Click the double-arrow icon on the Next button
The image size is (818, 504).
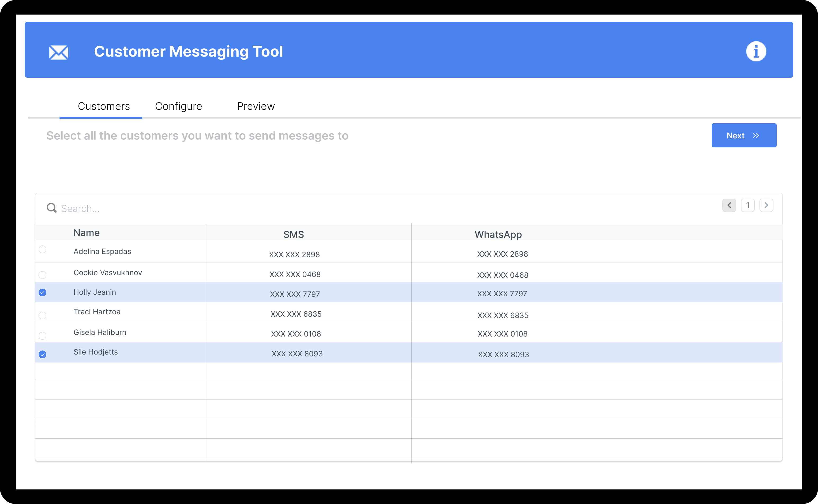tap(756, 135)
